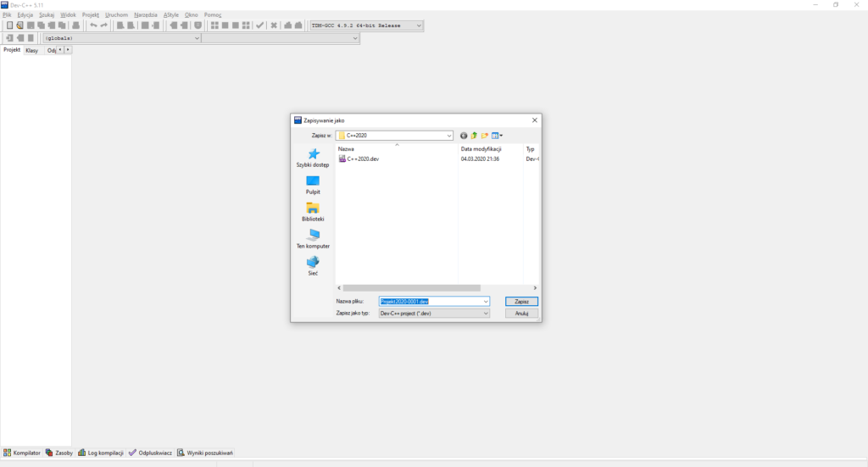Open Sieć network location
The height and width of the screenshot is (467, 868).
[313, 264]
